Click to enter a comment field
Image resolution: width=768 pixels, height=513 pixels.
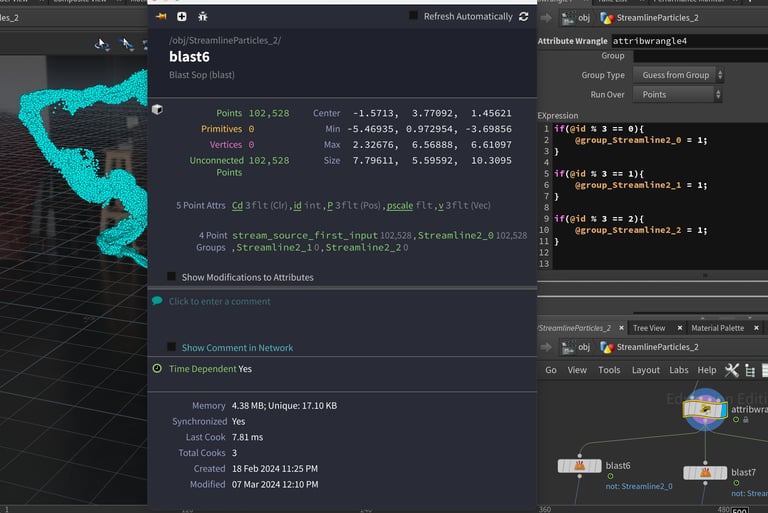pyautogui.click(x=219, y=301)
